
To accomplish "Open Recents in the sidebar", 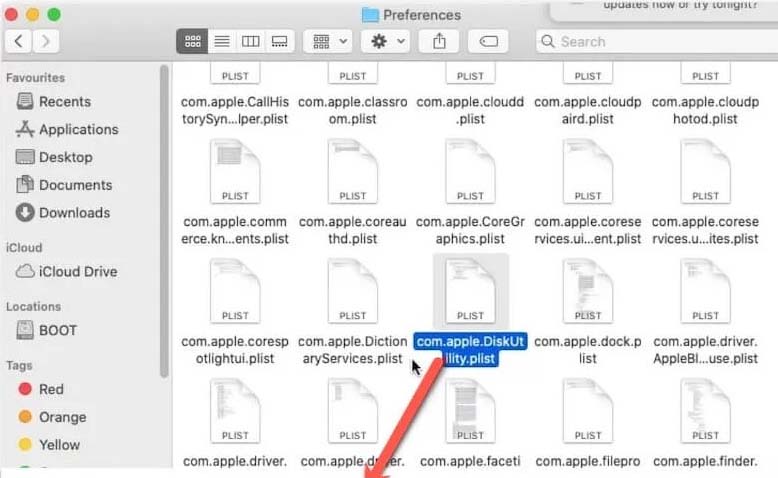I will coord(53,101).
